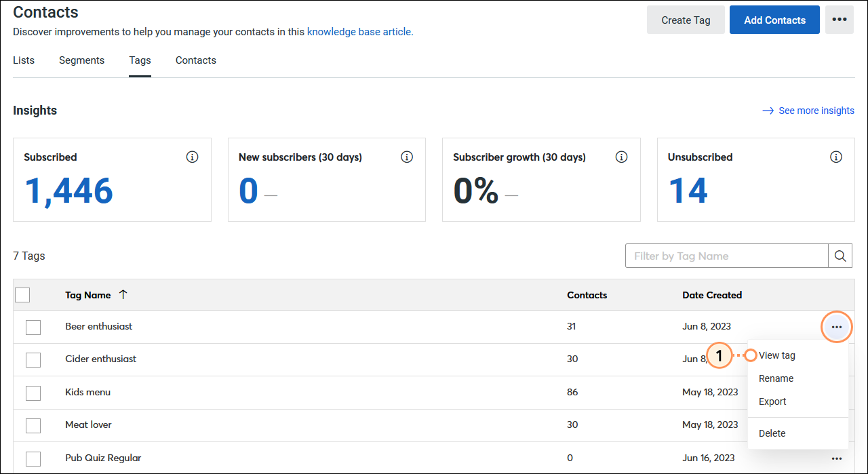Viewport: 868px width, 474px height.
Task: Click the Date Created column header
Action: pos(712,295)
